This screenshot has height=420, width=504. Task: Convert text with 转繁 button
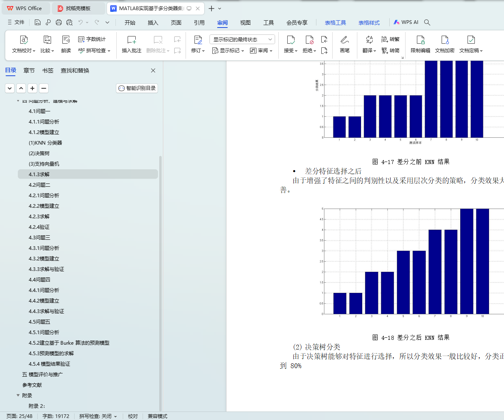point(391,39)
